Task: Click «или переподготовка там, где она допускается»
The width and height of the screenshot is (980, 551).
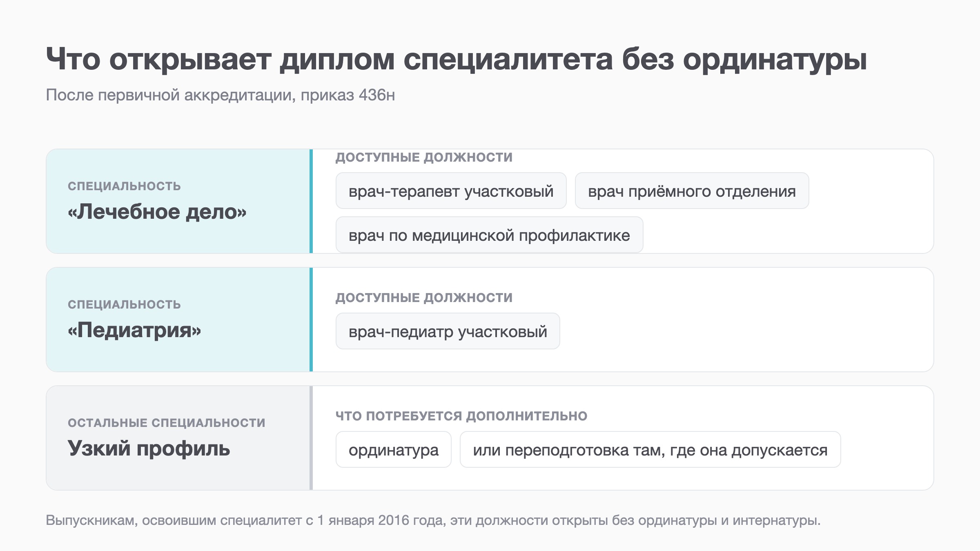Action: [650, 449]
